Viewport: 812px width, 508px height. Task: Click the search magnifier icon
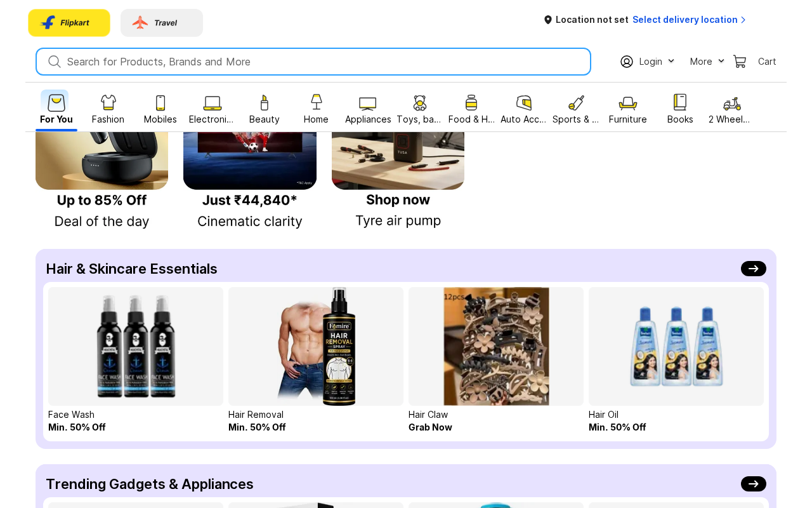(x=55, y=62)
